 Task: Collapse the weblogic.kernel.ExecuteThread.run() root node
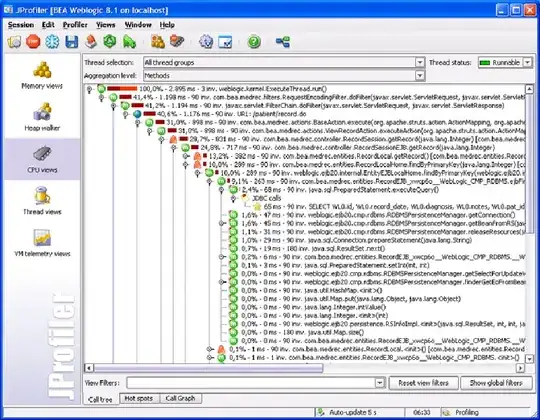(90, 89)
